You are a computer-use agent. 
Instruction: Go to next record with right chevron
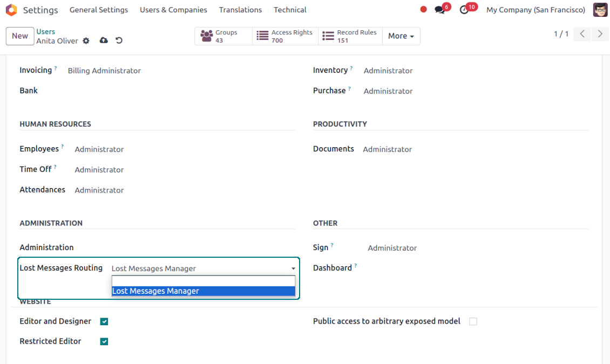[600, 34]
